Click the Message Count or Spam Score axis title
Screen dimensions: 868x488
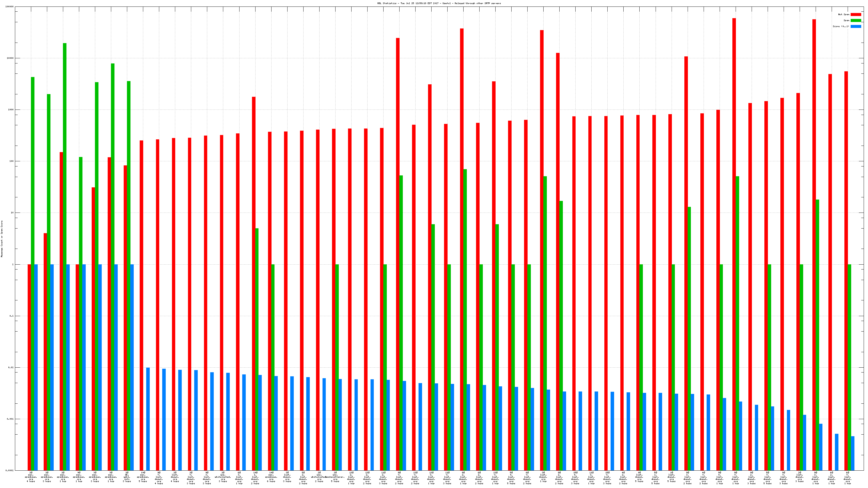point(2,239)
